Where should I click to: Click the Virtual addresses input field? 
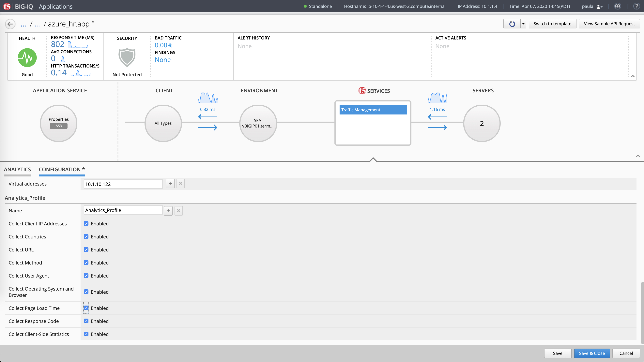123,184
